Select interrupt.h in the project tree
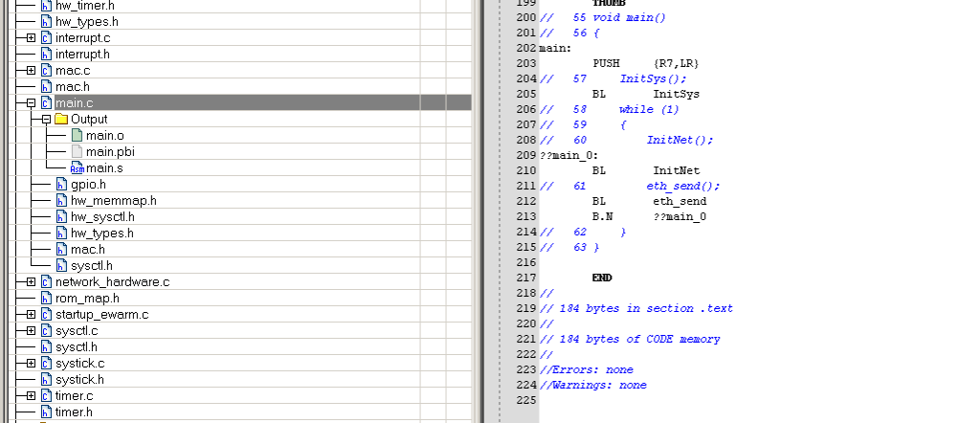980x423 pixels. coord(82,54)
